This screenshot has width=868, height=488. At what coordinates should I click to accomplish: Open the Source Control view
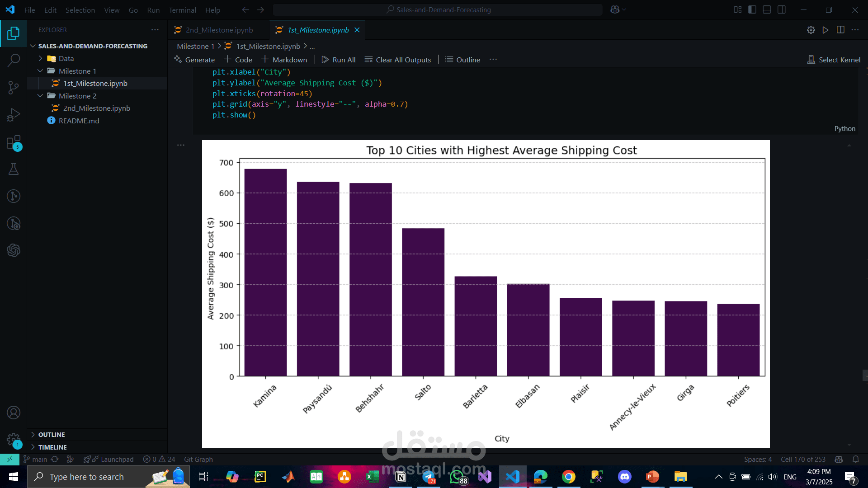click(x=14, y=87)
